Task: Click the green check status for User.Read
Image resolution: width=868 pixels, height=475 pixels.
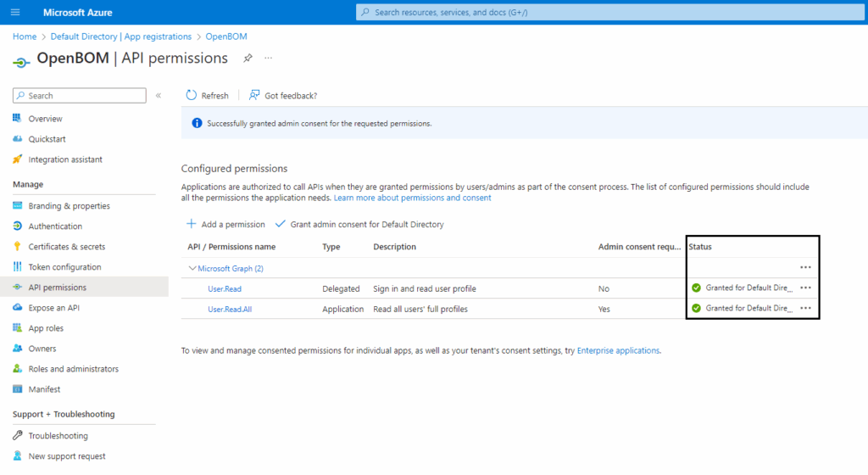Action: click(697, 288)
